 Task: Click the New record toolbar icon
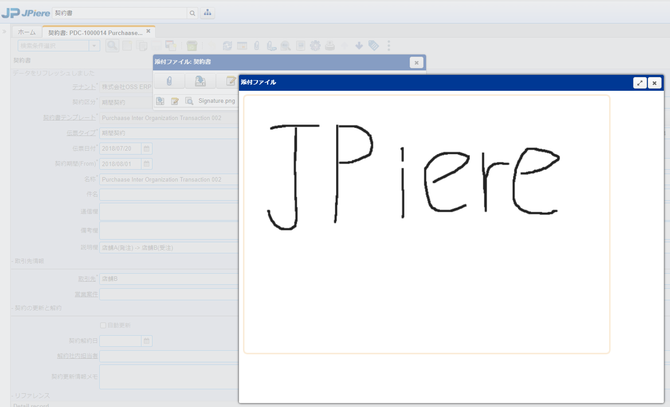pyautogui.click(x=127, y=46)
